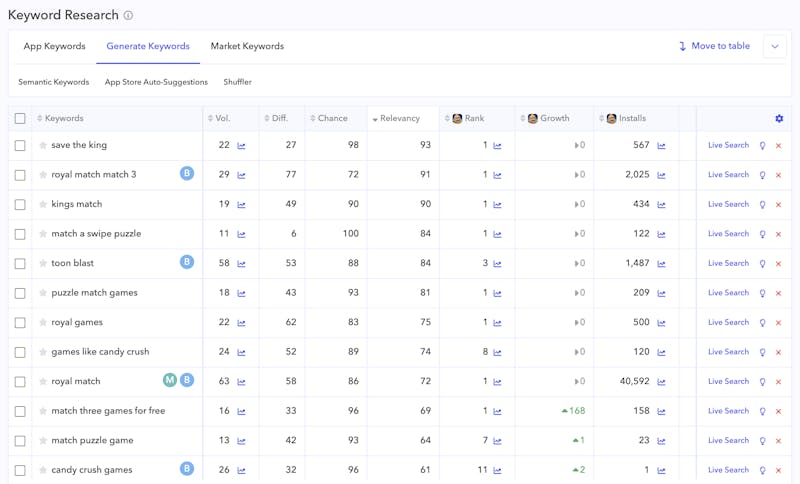Star the 'games like candy crush' keyword
The width and height of the screenshot is (800, 484).
click(43, 352)
